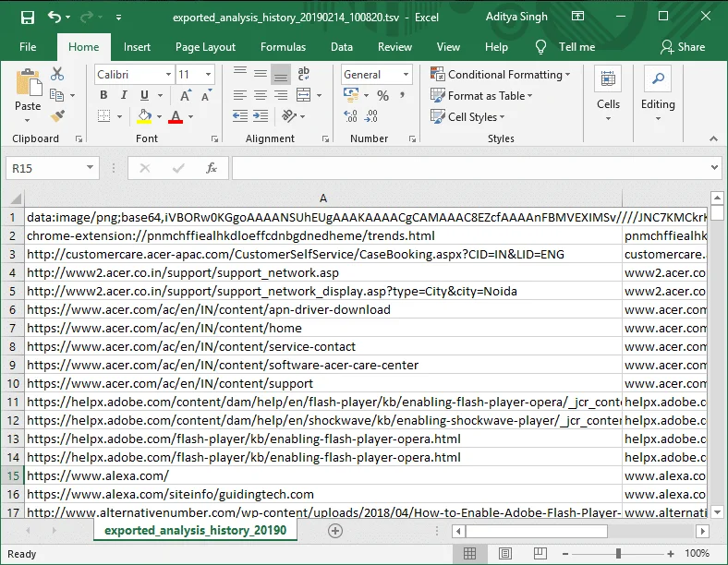Apply Accounting Number Format
The height and width of the screenshot is (565, 728).
tap(351, 95)
